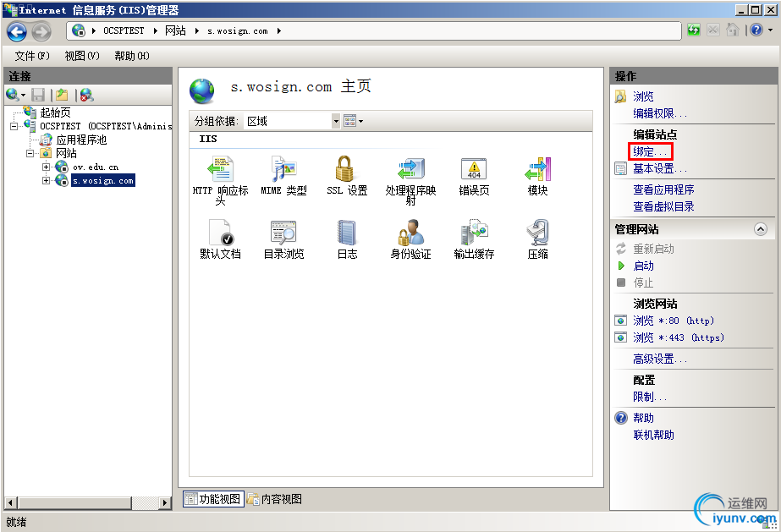Collapse the OCSPTEST server tree node

pos(14,126)
